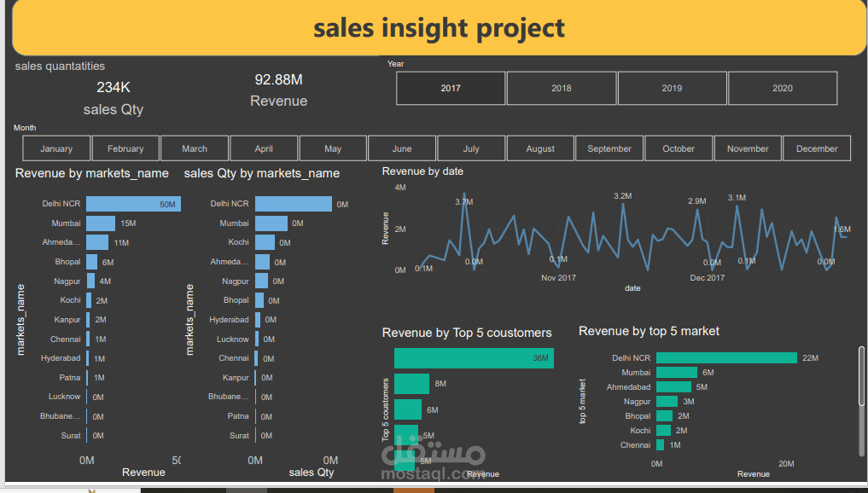
Task: Select March in the Month slicer
Action: [x=195, y=148]
